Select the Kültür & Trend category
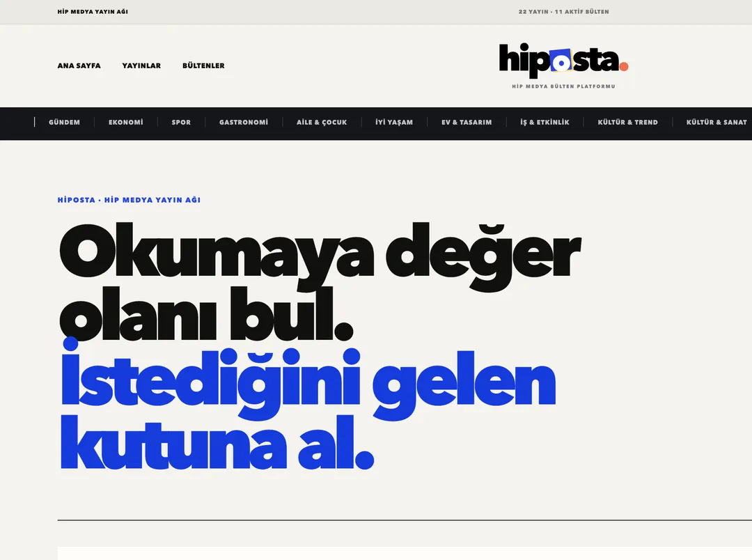 click(628, 123)
